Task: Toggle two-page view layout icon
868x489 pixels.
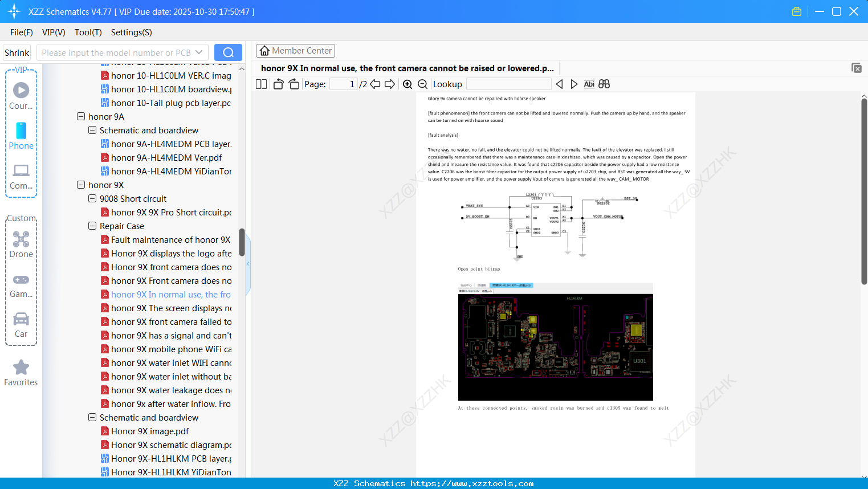Action: point(261,84)
